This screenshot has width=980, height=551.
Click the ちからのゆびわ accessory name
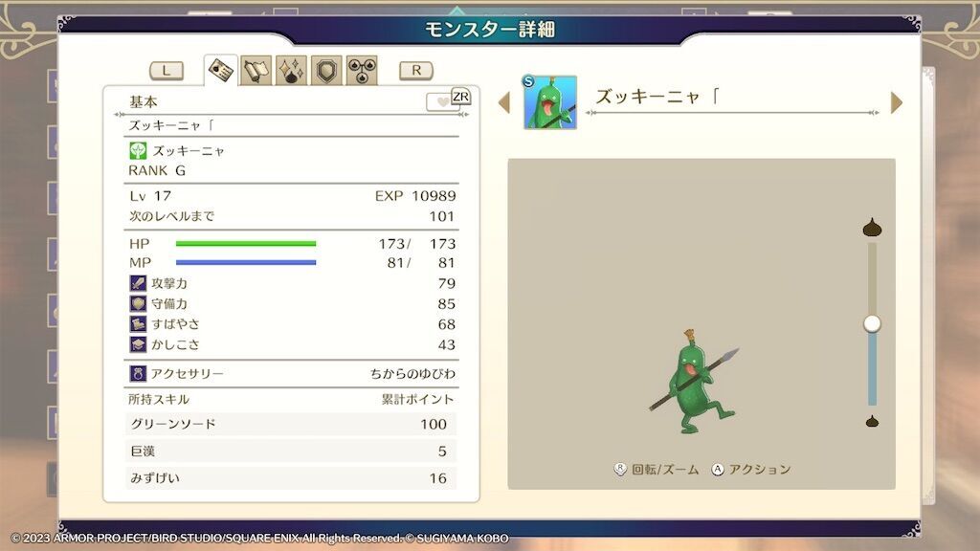412,374
